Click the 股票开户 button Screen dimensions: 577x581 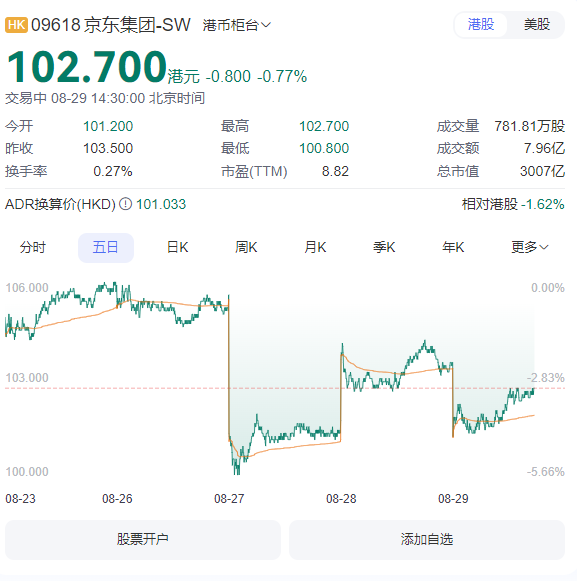tap(143, 540)
